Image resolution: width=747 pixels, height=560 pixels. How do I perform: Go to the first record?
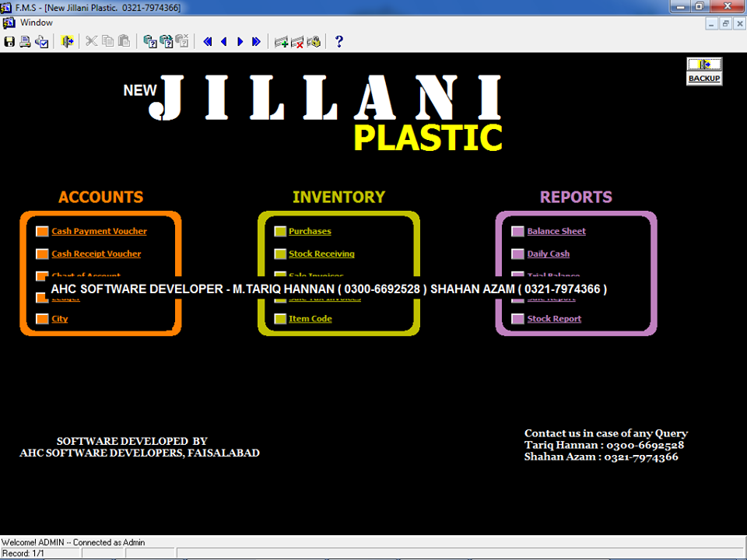click(207, 41)
